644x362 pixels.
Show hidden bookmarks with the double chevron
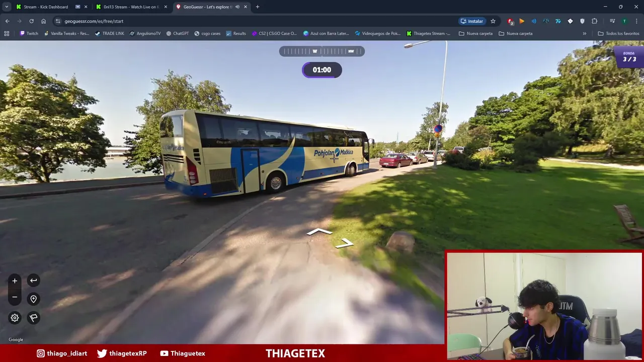point(584,34)
